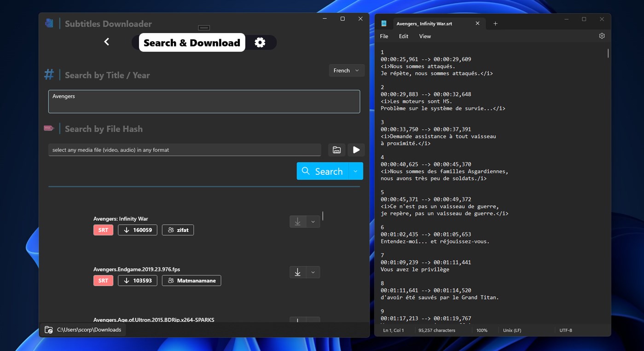This screenshot has height=351, width=644.
Task: Download the Avengers.Endgame.2019 subtitle
Action: pyautogui.click(x=297, y=272)
